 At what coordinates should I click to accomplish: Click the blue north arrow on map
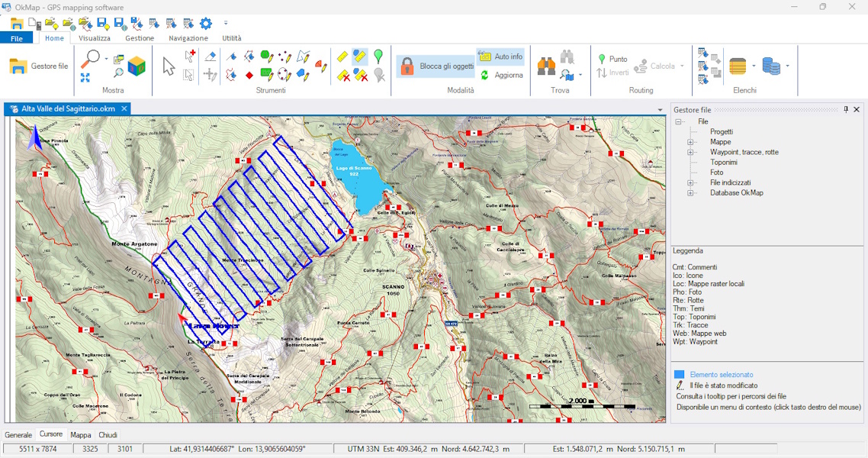[35, 137]
